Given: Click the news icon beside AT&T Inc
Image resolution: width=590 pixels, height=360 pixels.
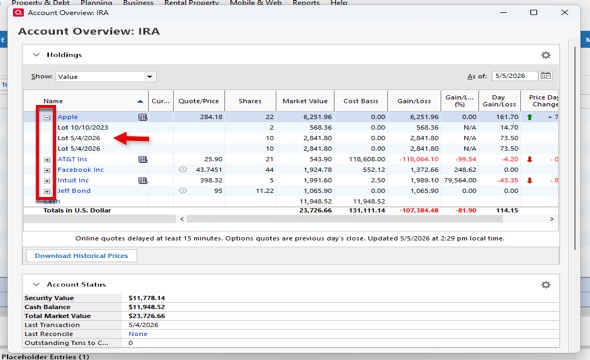Looking at the screenshot, I should (x=143, y=159).
